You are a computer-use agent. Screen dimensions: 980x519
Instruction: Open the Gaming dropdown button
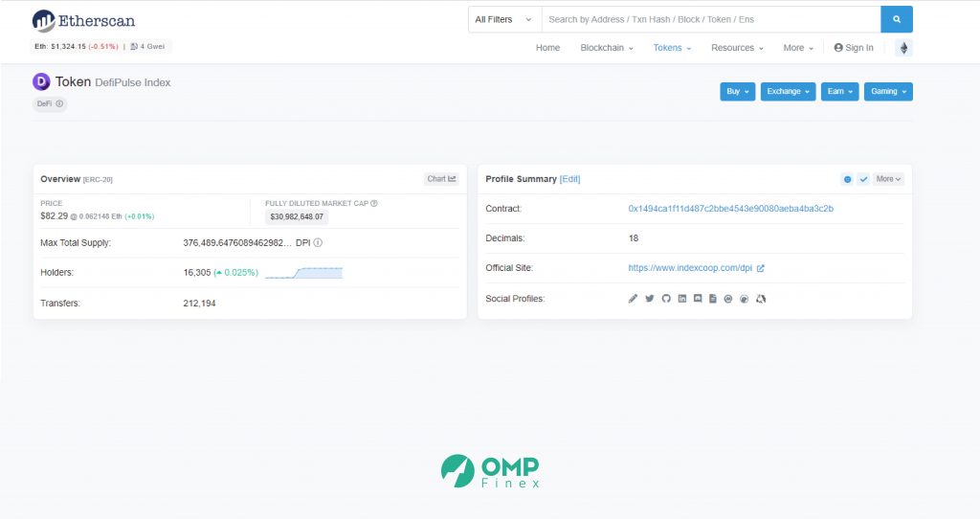888,91
